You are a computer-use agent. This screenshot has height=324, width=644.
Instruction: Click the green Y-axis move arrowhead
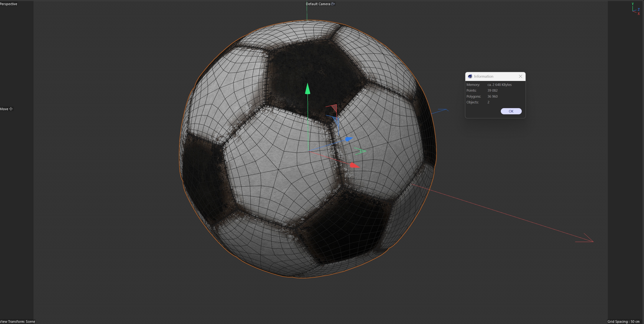tap(307, 89)
